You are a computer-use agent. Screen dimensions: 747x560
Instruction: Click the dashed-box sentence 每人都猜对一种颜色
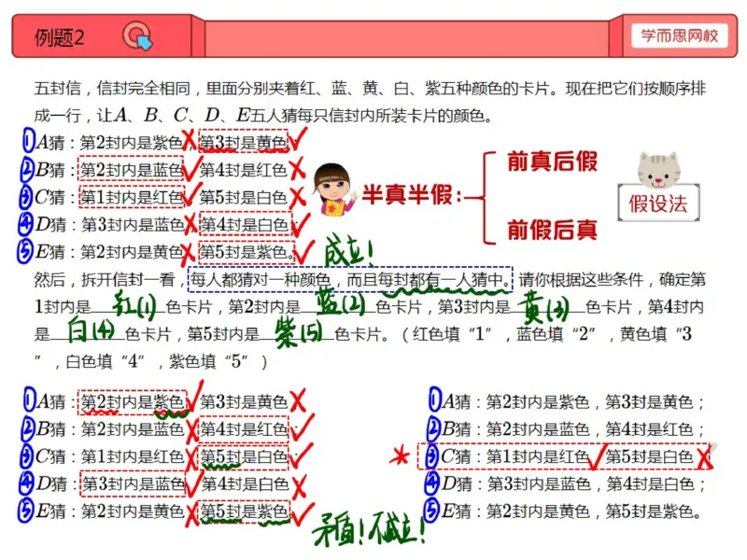coord(350,279)
